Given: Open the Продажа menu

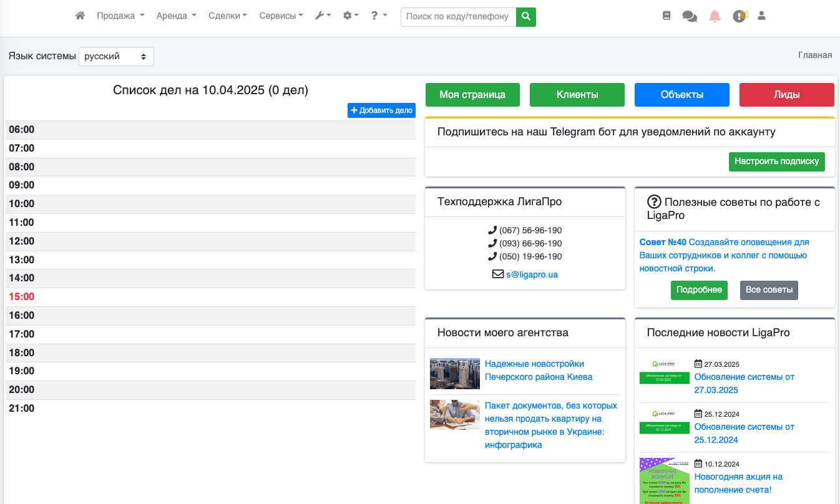Looking at the screenshot, I should coord(120,16).
